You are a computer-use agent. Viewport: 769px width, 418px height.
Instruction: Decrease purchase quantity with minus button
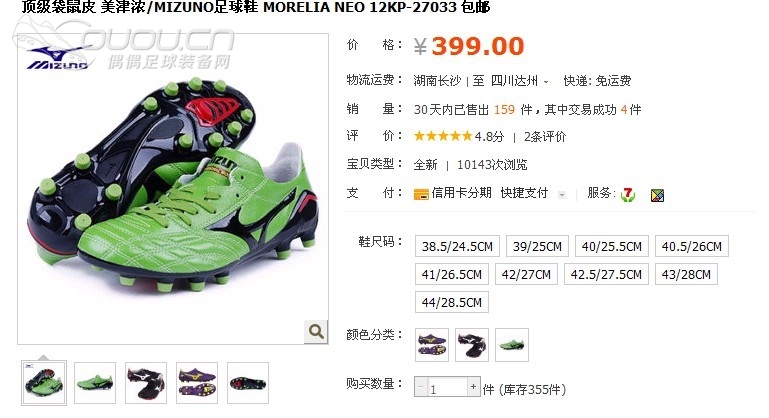(x=420, y=387)
